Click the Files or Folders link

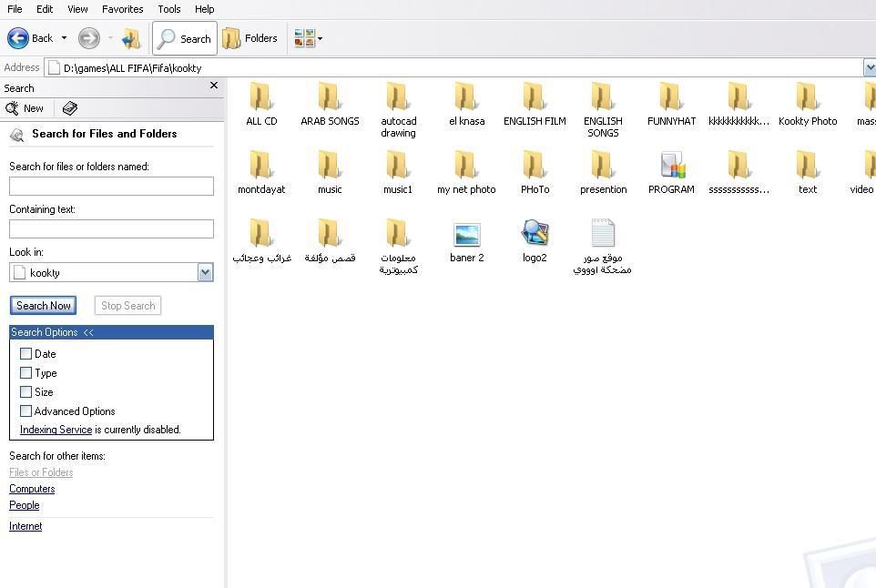[41, 472]
